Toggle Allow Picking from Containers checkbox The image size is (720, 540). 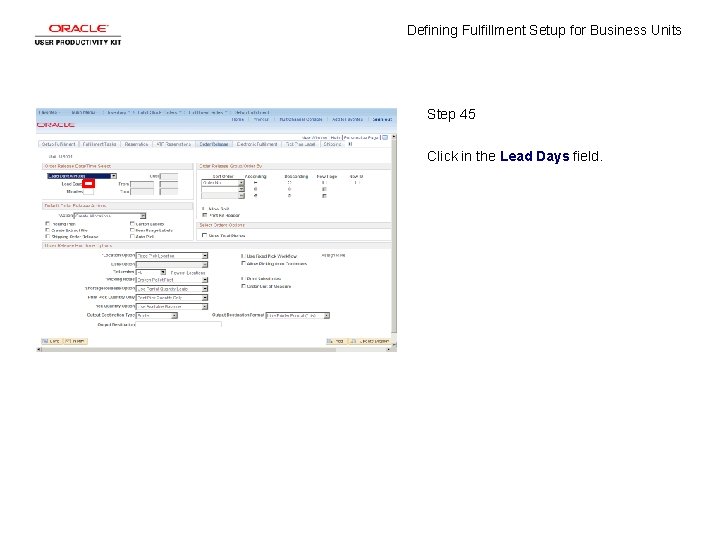click(x=243, y=264)
